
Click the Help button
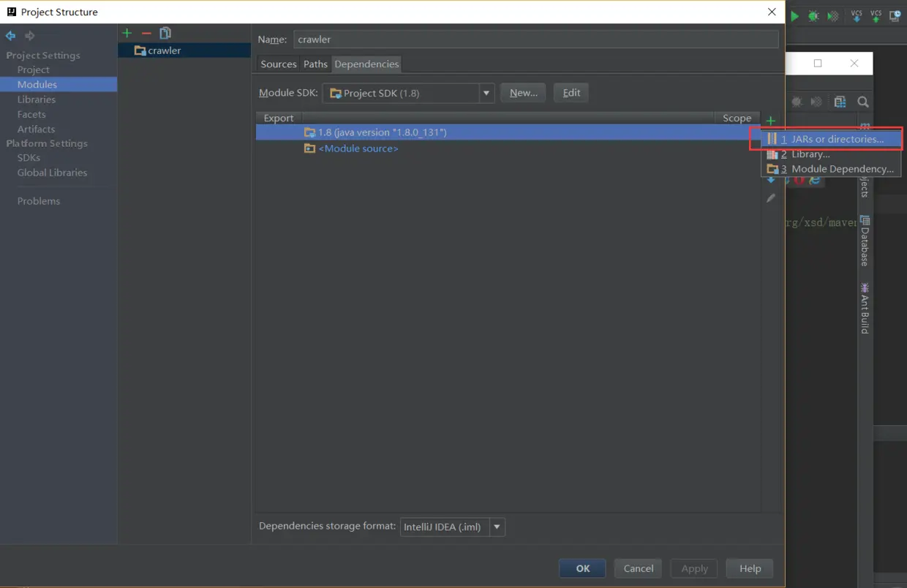[750, 568]
